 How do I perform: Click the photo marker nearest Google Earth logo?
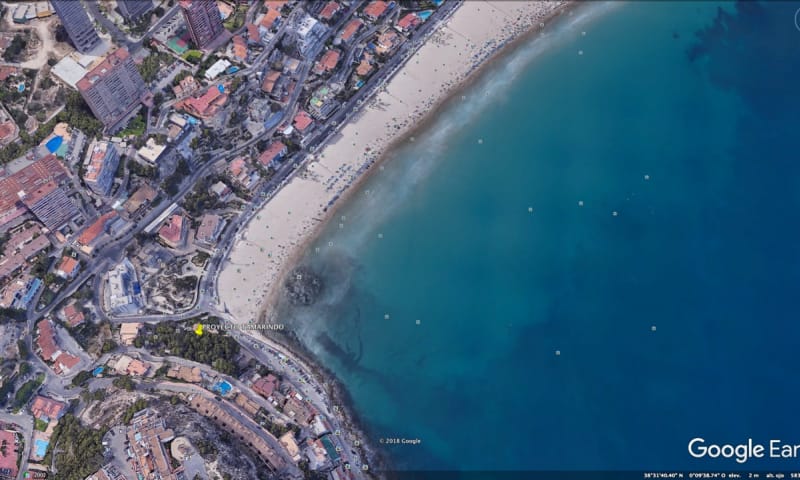point(654,328)
